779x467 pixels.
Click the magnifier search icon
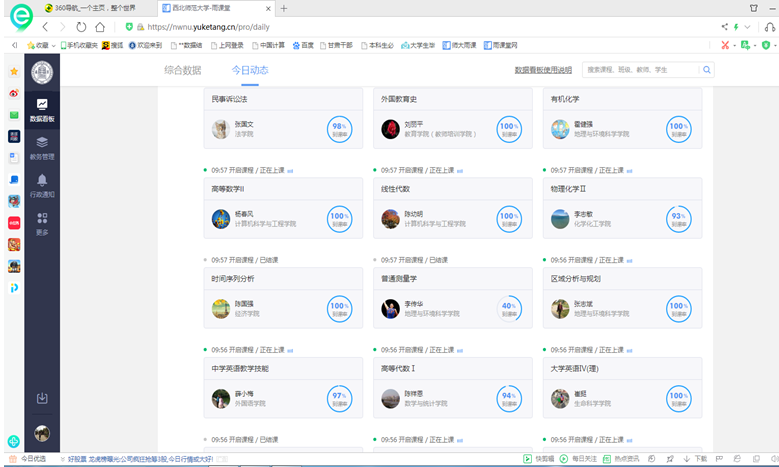point(706,70)
